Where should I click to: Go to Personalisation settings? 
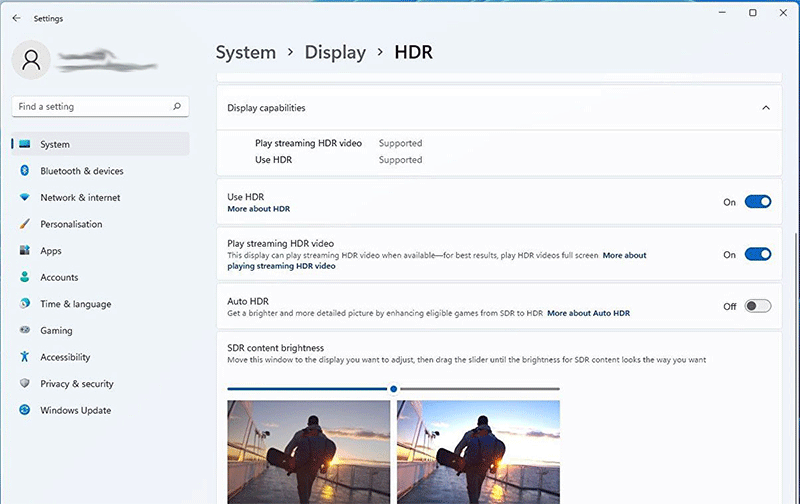tap(101, 223)
